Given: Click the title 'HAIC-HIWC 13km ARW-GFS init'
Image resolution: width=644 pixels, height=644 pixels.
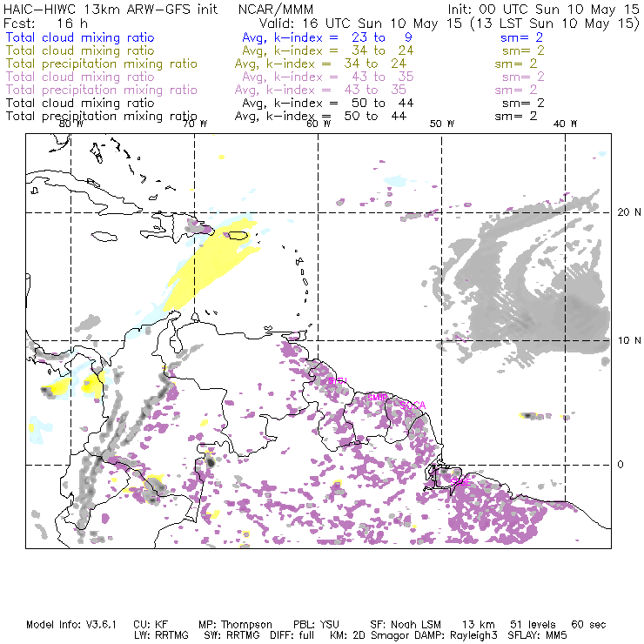Looking at the screenshot, I should point(111,9).
